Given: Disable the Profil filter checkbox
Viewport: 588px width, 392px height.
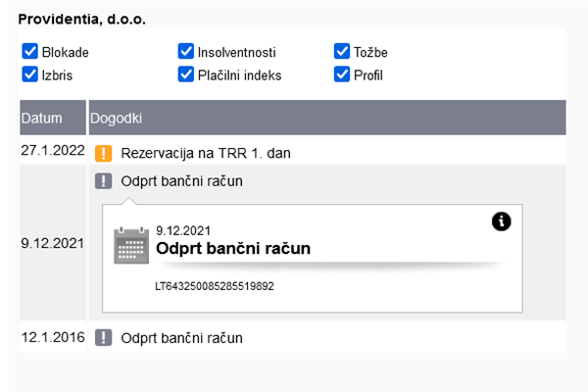Looking at the screenshot, I should pyautogui.click(x=342, y=74).
